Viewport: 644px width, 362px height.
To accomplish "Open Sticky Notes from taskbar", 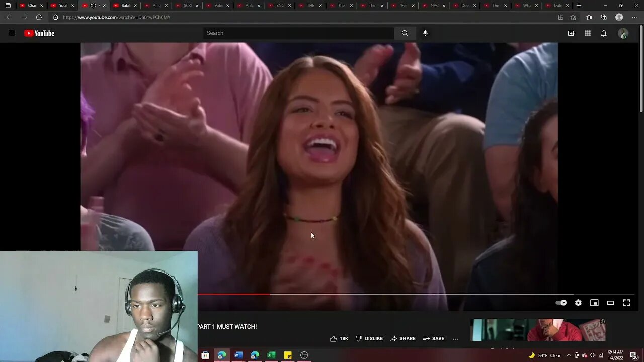I will [x=288, y=355].
